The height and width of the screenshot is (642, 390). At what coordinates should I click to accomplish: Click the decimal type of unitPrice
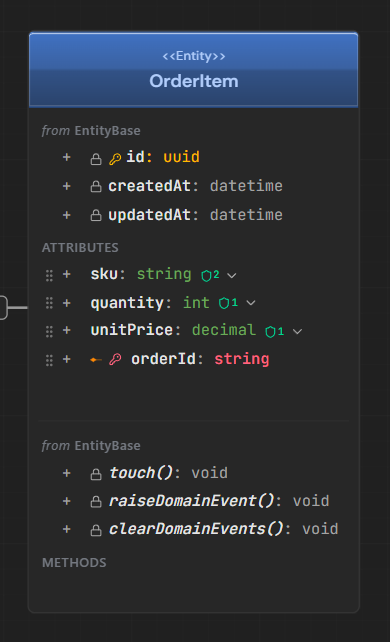click(224, 330)
